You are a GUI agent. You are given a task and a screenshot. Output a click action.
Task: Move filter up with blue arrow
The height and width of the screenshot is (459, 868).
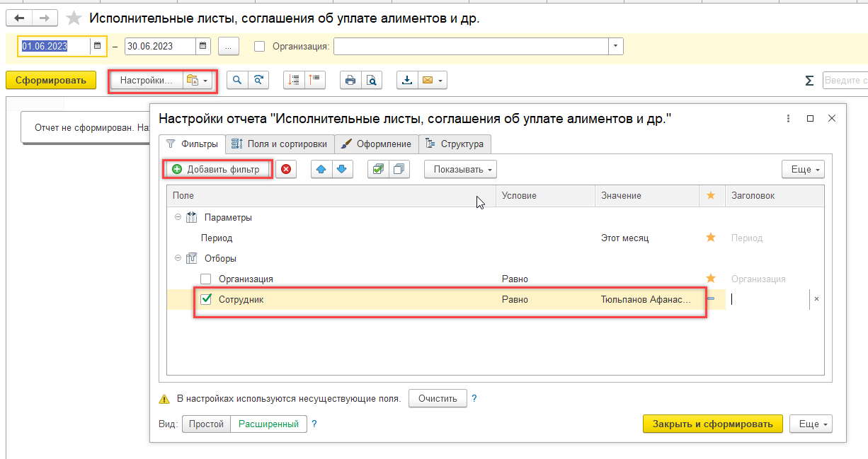tap(321, 169)
